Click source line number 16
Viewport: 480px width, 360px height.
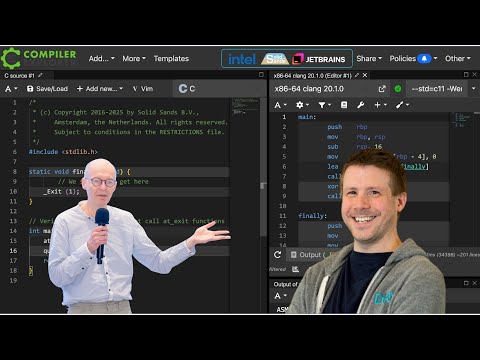13,251
